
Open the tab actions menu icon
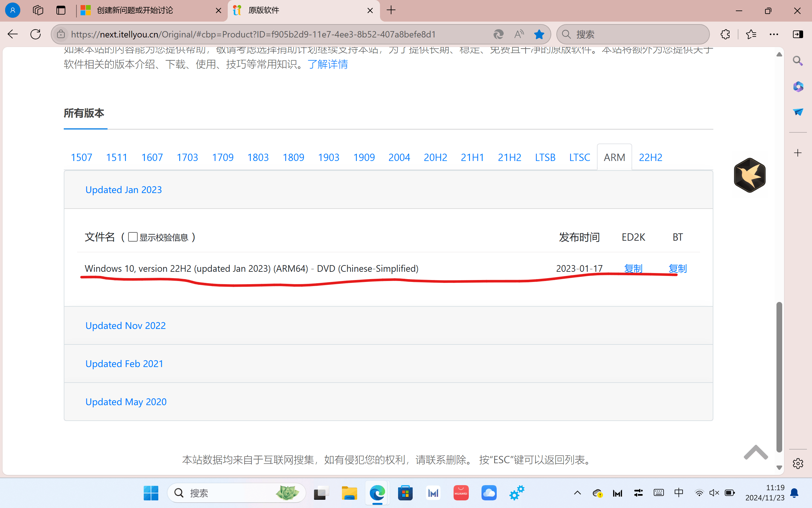tap(61, 10)
